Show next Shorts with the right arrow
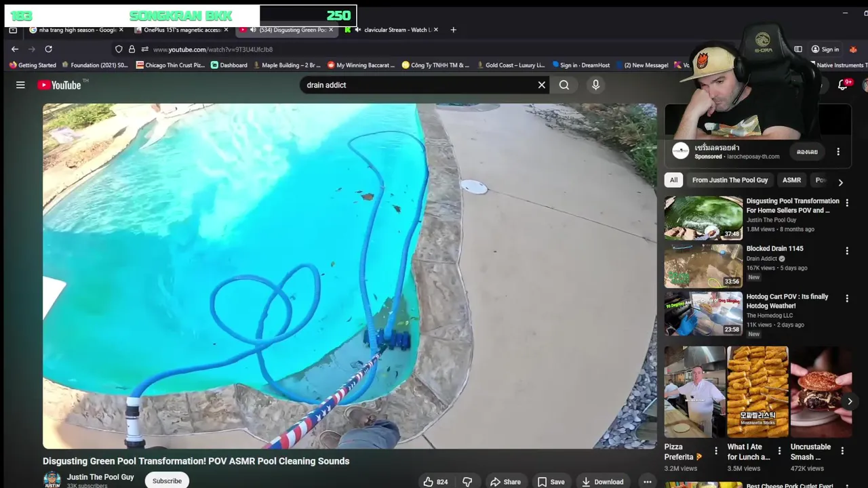868x488 pixels. (x=849, y=401)
